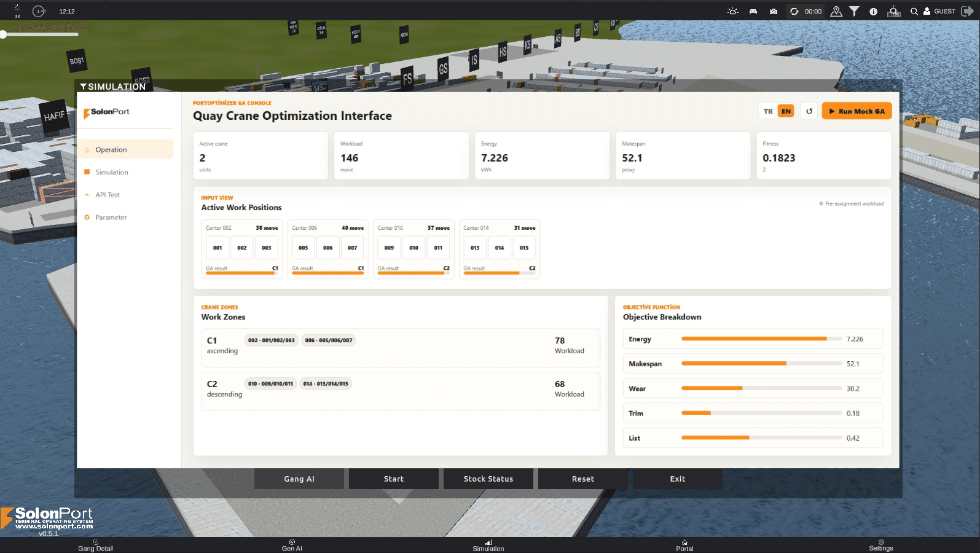The height and width of the screenshot is (553, 980).
Task: Reset with the circular arrow button
Action: pos(809,111)
